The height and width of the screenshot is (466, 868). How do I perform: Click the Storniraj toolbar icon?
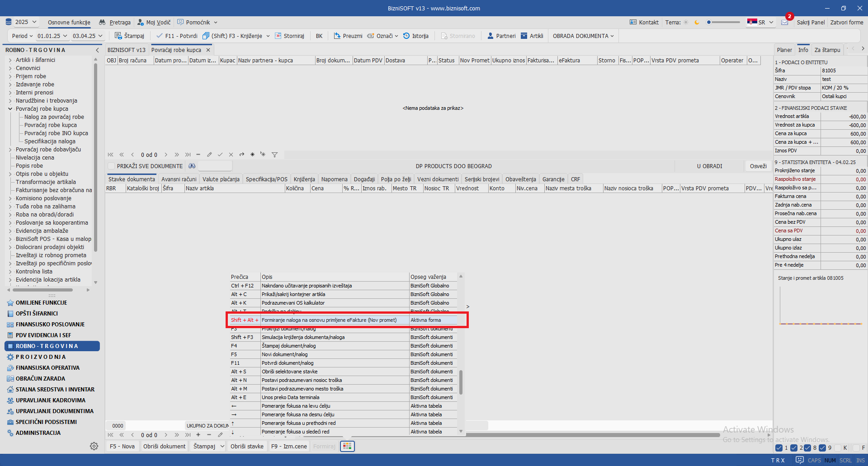click(278, 36)
